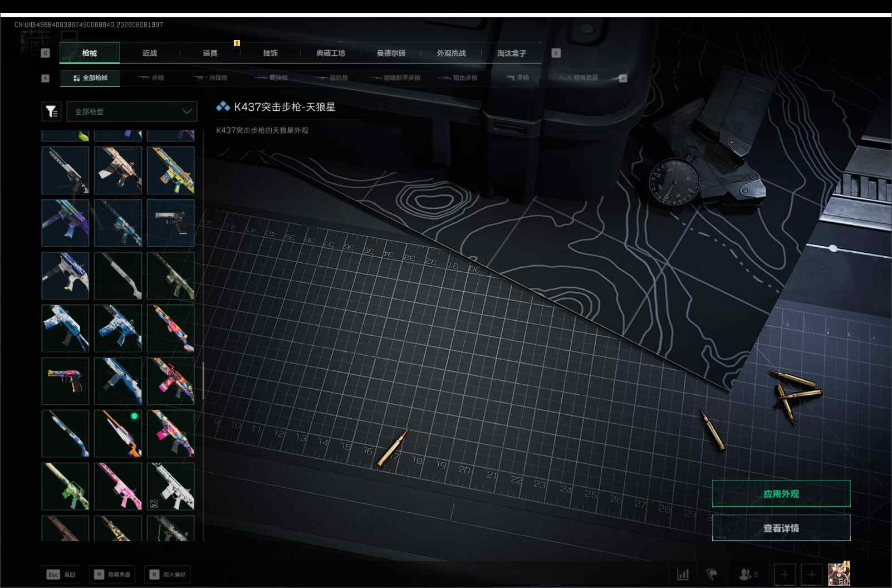Open the weapon filter funnel icon
Viewport: 892px width, 588px height.
[51, 111]
